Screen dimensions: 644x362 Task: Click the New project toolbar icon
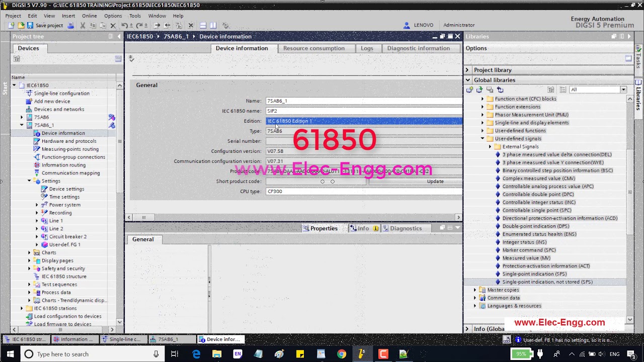11,25
